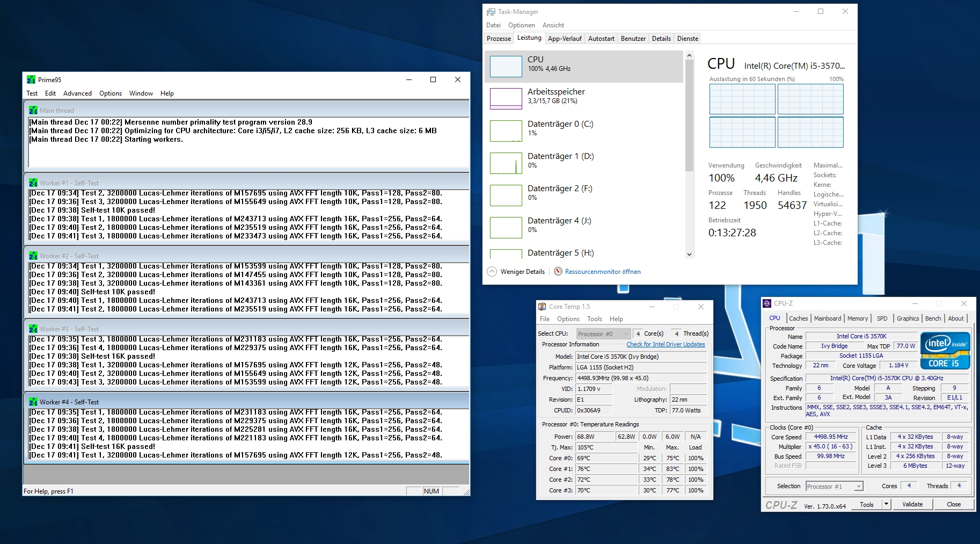The image size is (980, 544).
Task: Select Datenträger 1 (D:) in the list
Action: 584,163
